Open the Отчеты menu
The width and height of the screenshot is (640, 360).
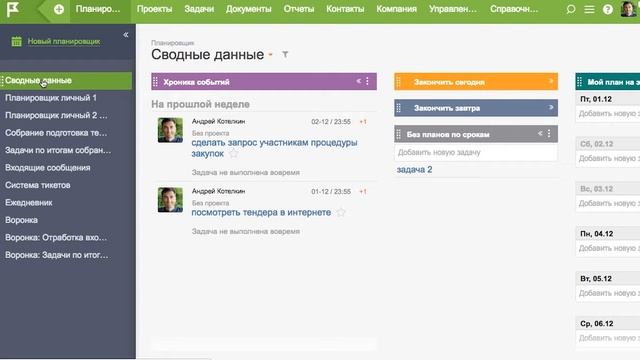click(x=299, y=9)
